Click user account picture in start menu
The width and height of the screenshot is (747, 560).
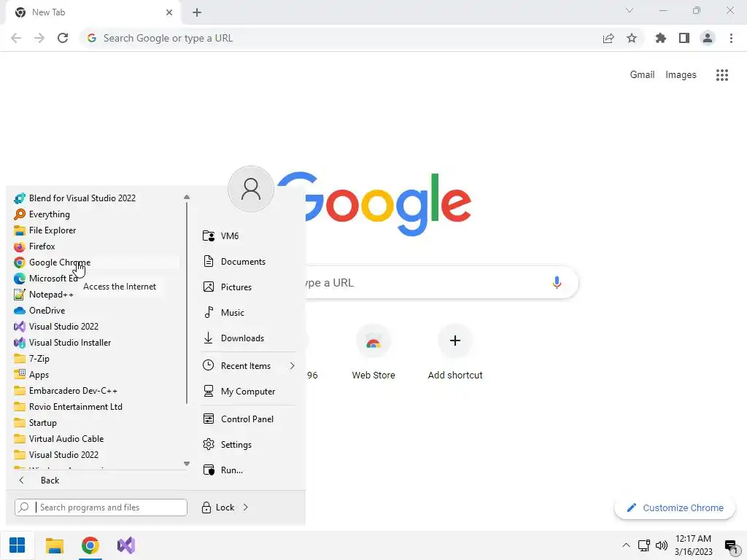point(251,189)
